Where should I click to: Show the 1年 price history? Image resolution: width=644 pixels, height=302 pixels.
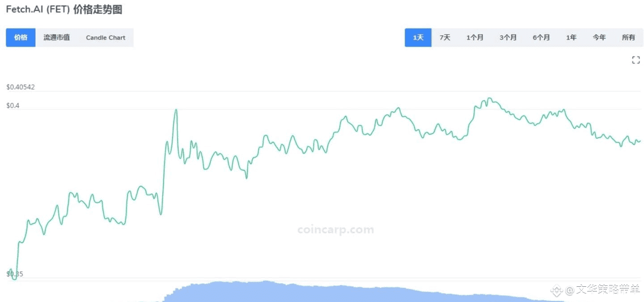tap(571, 38)
